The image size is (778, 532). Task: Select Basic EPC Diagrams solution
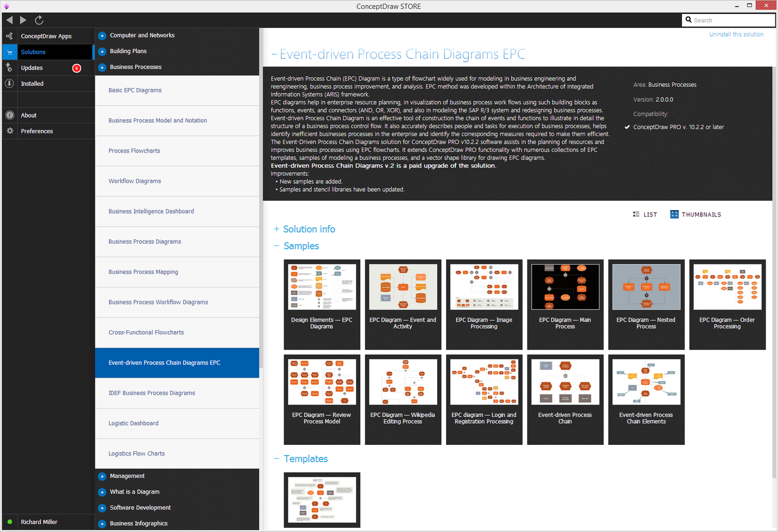[177, 90]
